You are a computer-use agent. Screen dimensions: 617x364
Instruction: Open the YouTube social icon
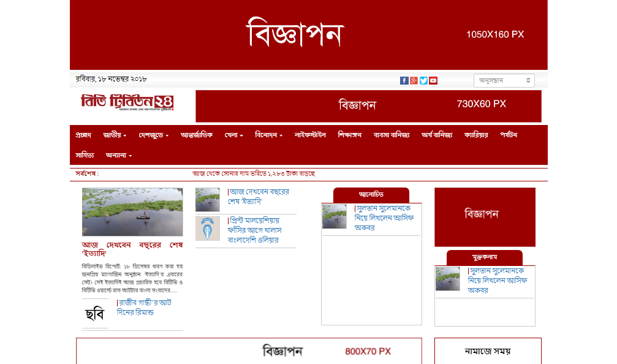[x=433, y=80]
